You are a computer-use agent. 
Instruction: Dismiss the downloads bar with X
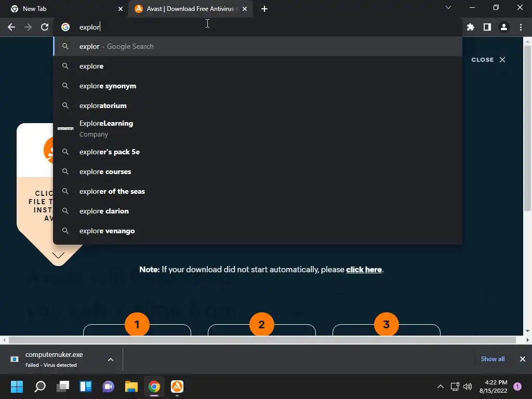coord(523,359)
